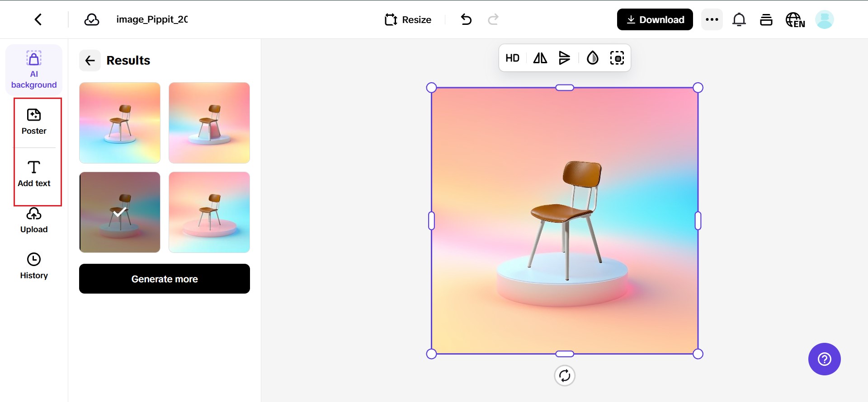Image resolution: width=868 pixels, height=402 pixels.
Task: Click the currently checked third result thumbnail
Action: point(120,212)
